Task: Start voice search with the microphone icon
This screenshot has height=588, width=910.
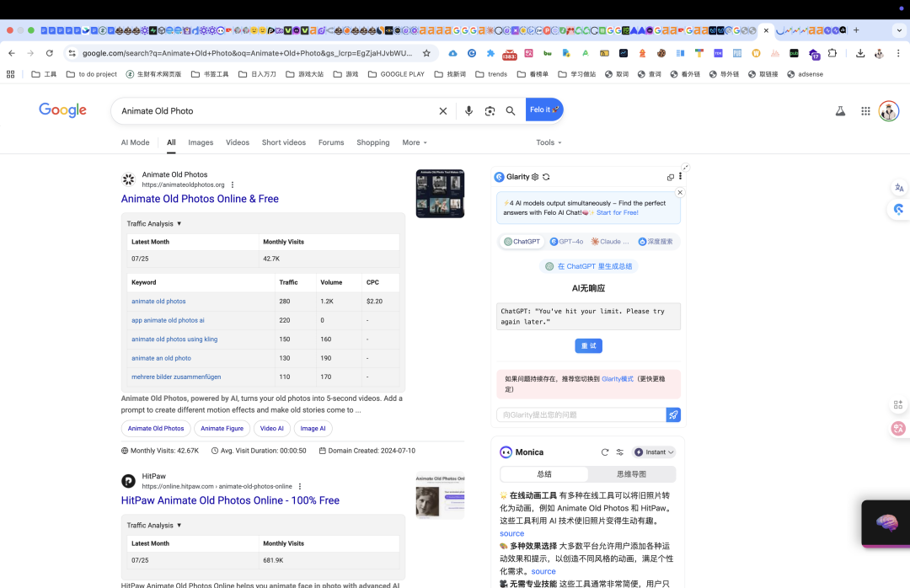Action: [x=468, y=111]
